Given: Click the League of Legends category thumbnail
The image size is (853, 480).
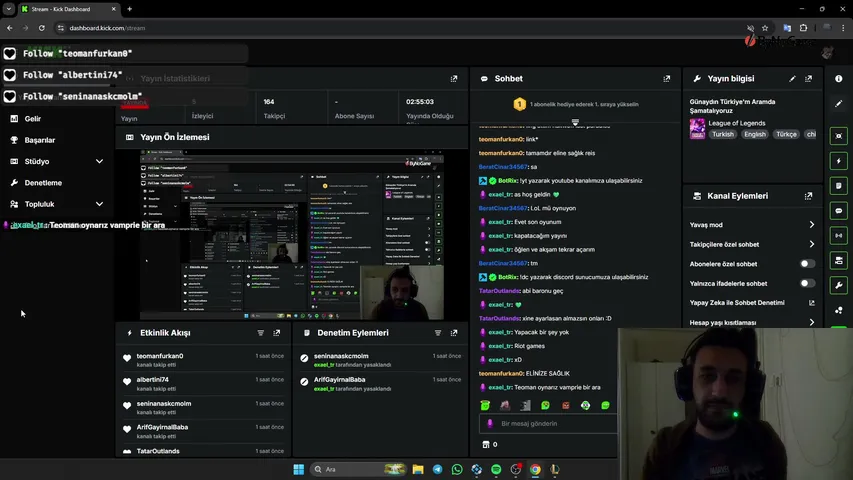Looking at the screenshot, I should pyautogui.click(x=697, y=129).
